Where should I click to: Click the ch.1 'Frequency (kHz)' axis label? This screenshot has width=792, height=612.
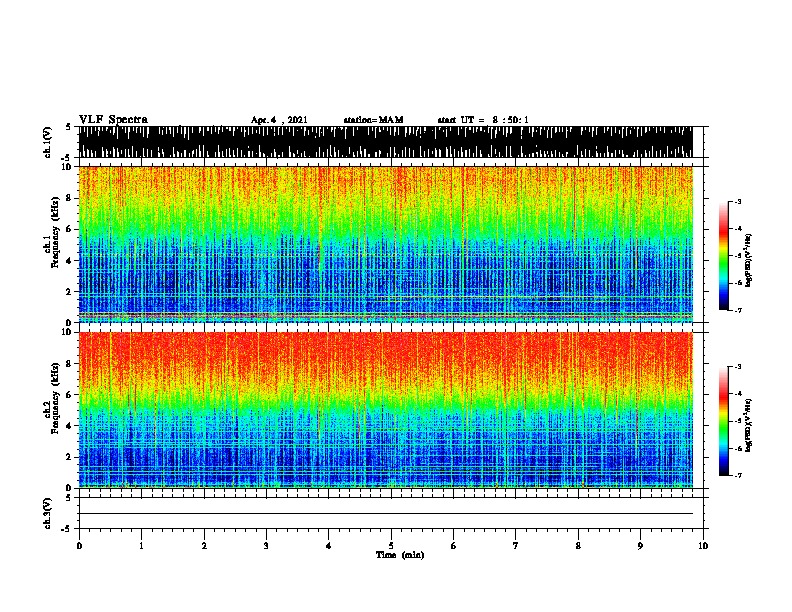[x=55, y=232]
